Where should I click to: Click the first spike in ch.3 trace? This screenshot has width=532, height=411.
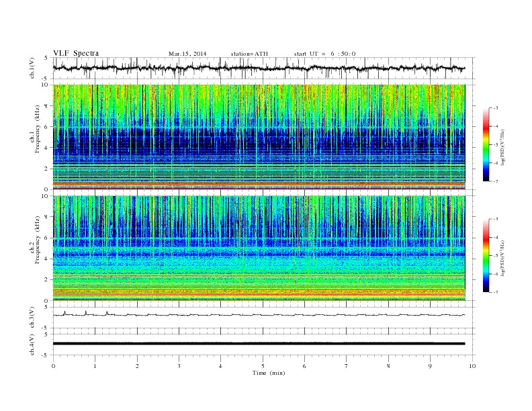coord(64,313)
